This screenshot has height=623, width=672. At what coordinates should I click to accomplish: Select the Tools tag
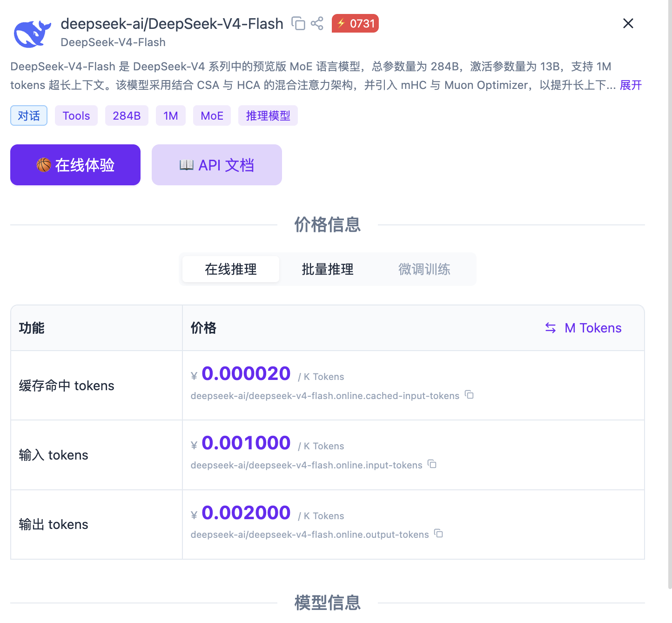pos(76,115)
